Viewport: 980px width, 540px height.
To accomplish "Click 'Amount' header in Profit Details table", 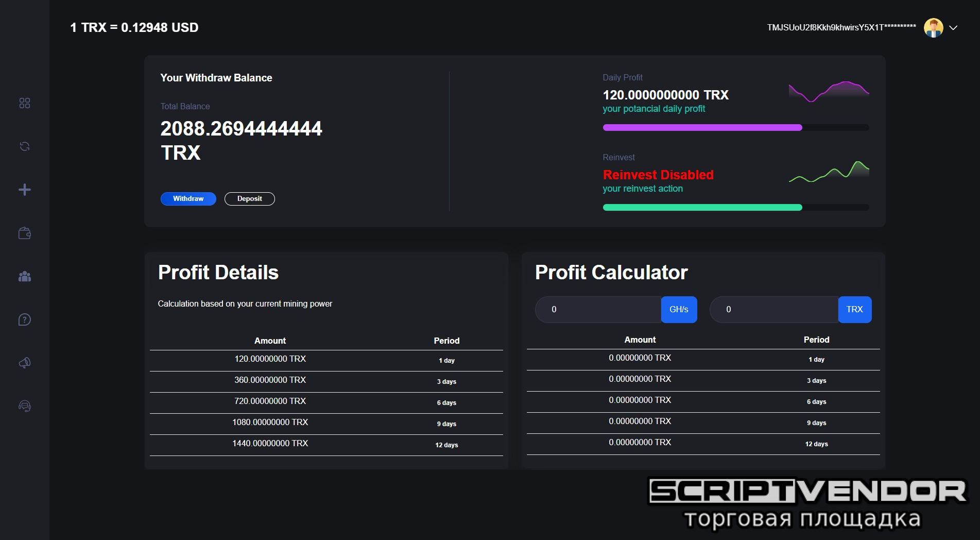I will tap(270, 341).
